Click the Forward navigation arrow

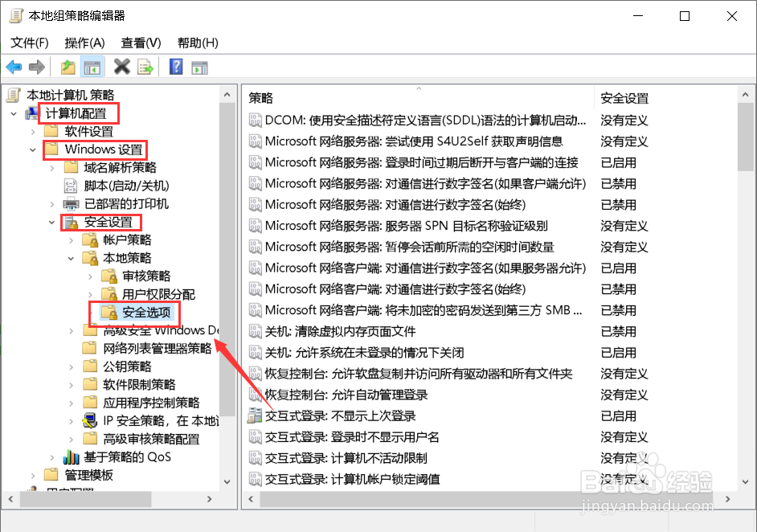pyautogui.click(x=36, y=67)
